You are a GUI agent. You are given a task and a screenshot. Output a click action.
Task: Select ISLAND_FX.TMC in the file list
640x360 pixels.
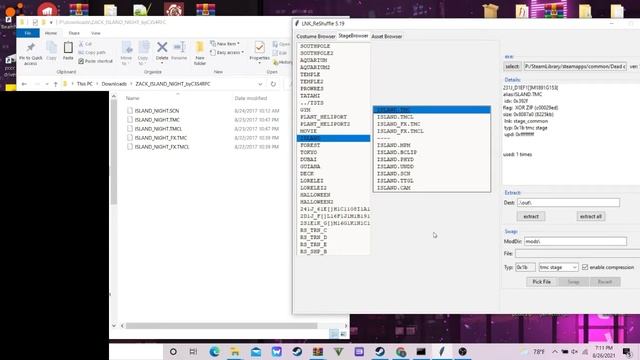pyautogui.click(x=398, y=124)
